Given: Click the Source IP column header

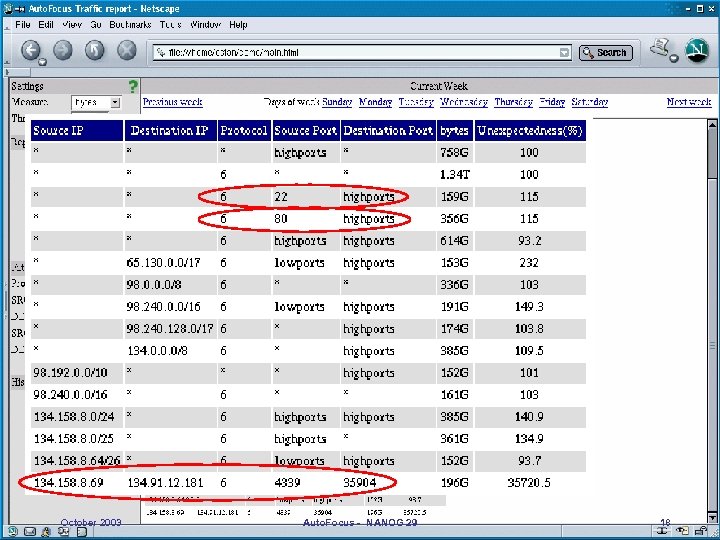Looking at the screenshot, I should pos(77,131).
